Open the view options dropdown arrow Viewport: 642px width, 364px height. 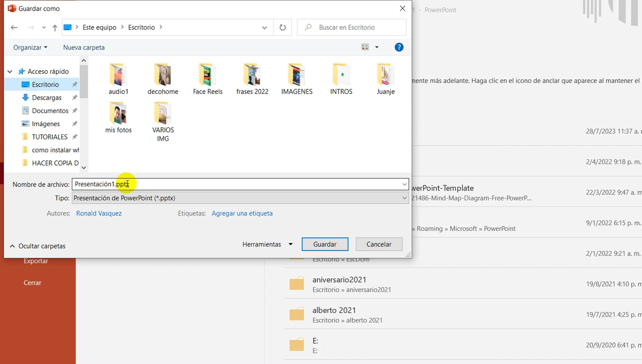[x=377, y=47]
